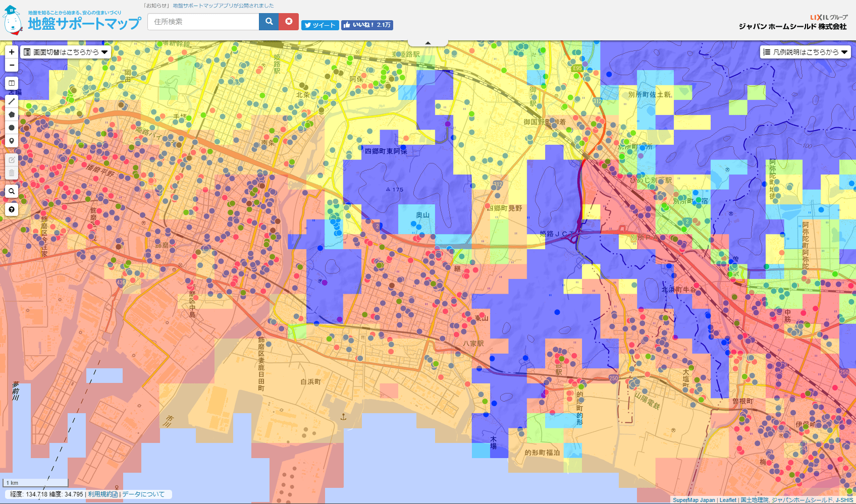The image size is (856, 504).
Task: Open the help question mark icon
Action: (x=12, y=209)
